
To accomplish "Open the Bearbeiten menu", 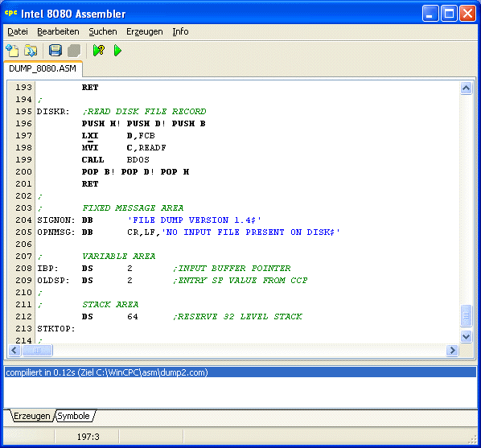I will 58,31.
